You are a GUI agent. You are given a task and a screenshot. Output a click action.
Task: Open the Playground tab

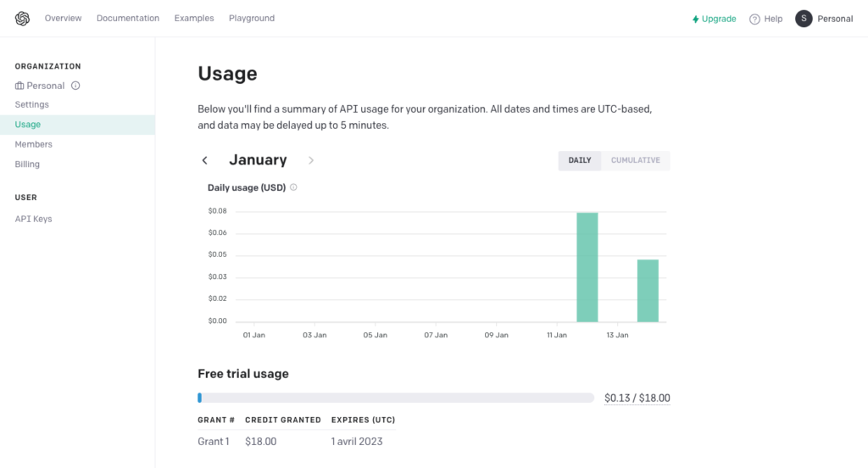(252, 19)
